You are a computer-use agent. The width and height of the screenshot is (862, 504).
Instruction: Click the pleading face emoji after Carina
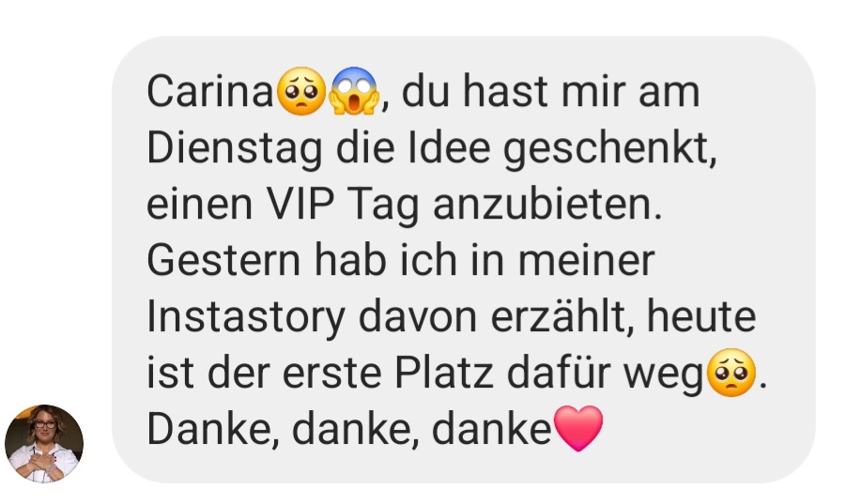click(x=300, y=91)
